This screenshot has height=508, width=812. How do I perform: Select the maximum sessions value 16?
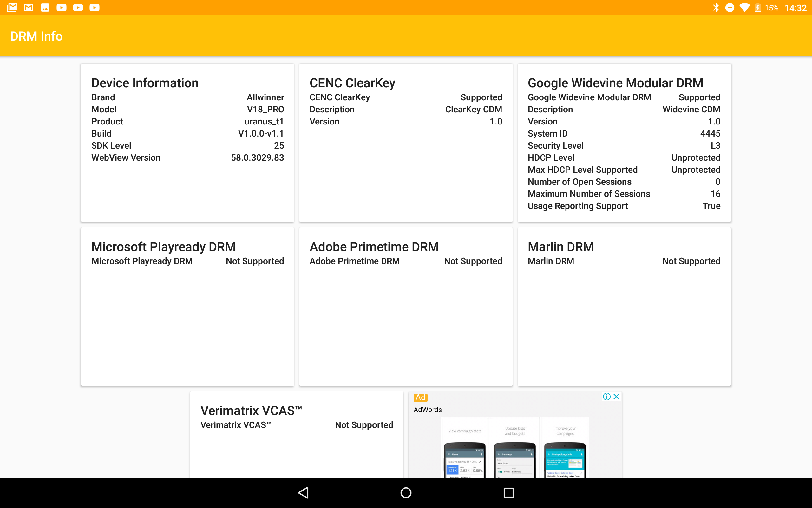tap(715, 194)
